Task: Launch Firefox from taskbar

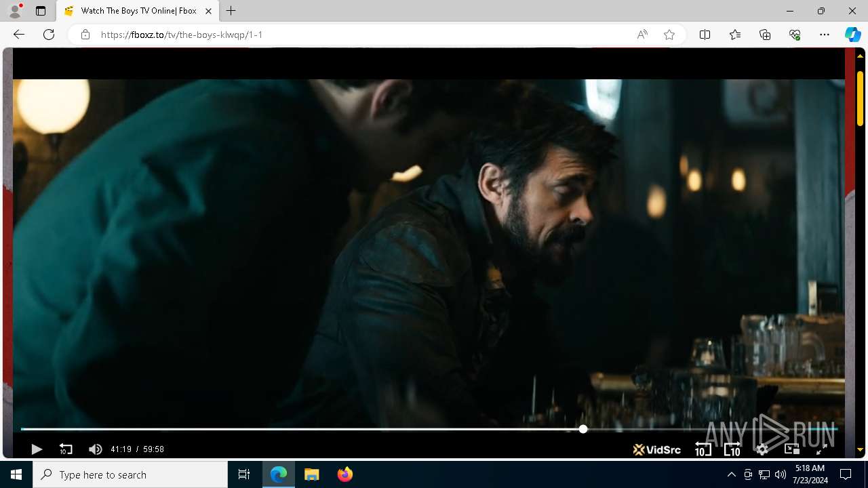Action: pos(345,474)
